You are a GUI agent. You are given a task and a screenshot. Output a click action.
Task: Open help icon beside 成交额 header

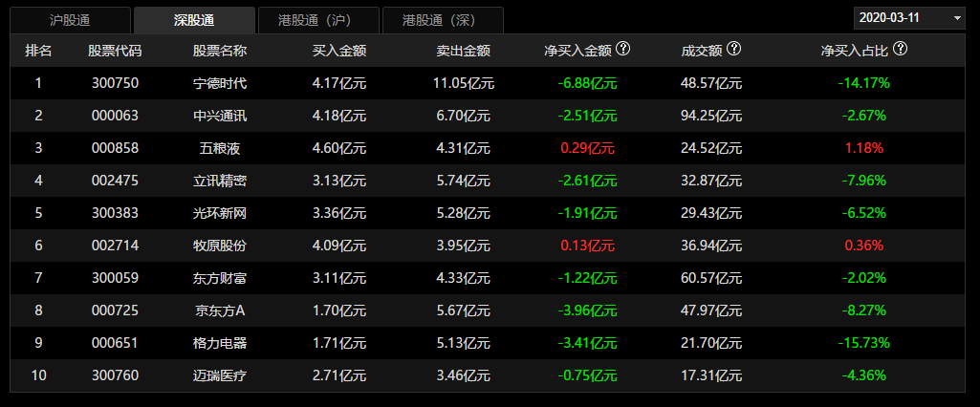click(x=733, y=49)
